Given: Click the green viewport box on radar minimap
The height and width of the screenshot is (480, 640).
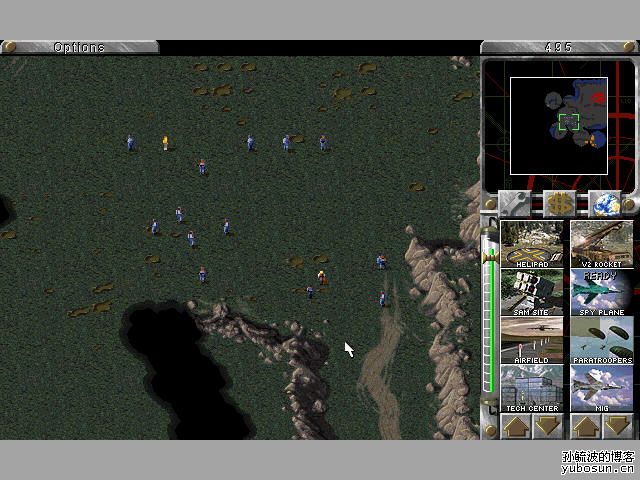Looking at the screenshot, I should 569,122.
